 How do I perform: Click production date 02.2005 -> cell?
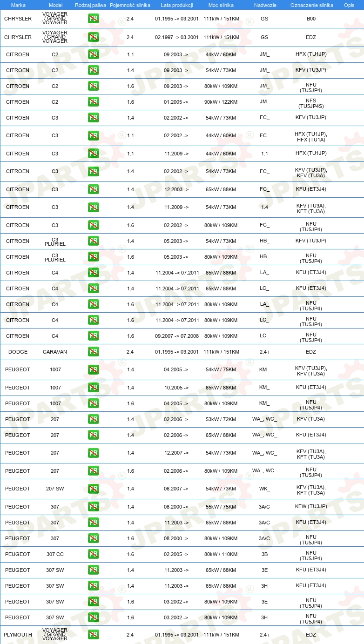pos(176,554)
